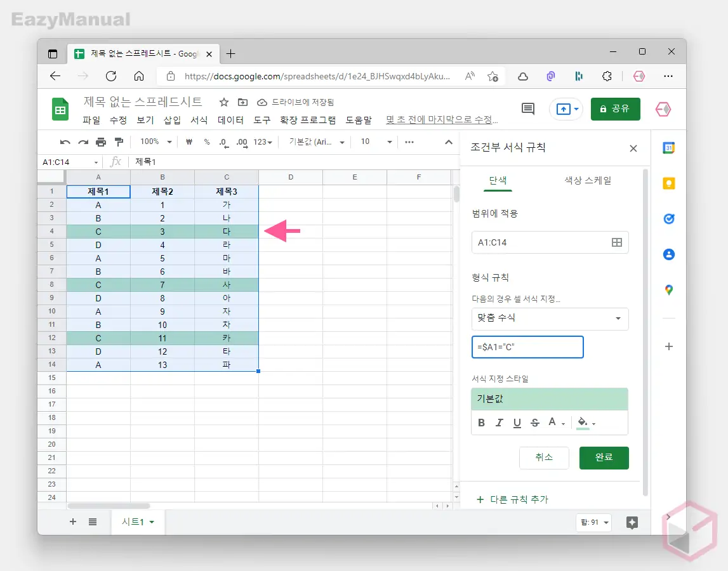Open Contacts side panel icon
Viewport: 728px width, 571px height.
tap(668, 254)
